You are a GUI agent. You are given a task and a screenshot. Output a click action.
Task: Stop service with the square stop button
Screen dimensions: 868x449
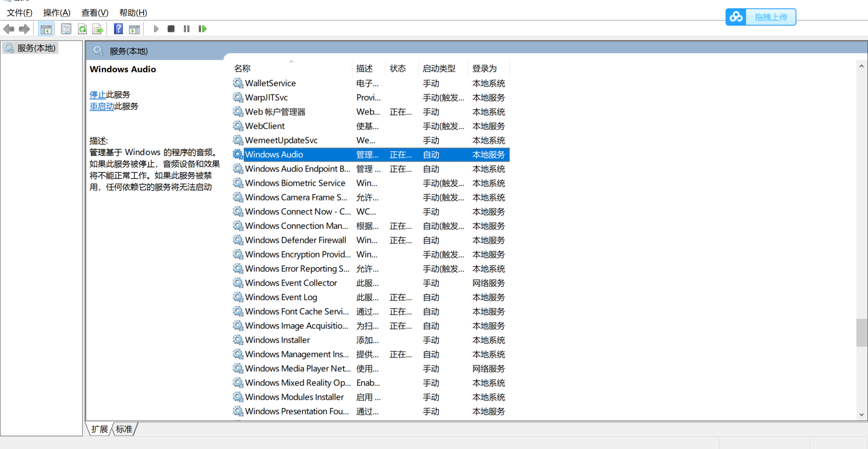(171, 29)
